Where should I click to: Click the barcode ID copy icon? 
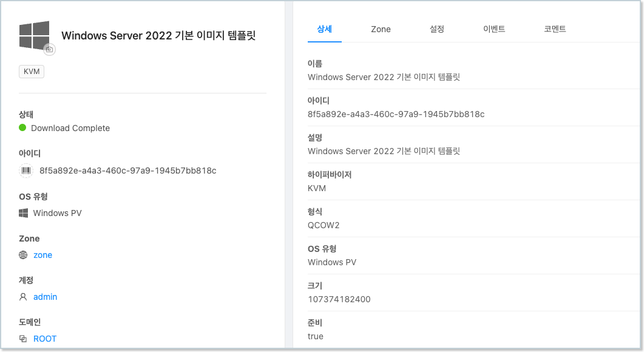(26, 171)
